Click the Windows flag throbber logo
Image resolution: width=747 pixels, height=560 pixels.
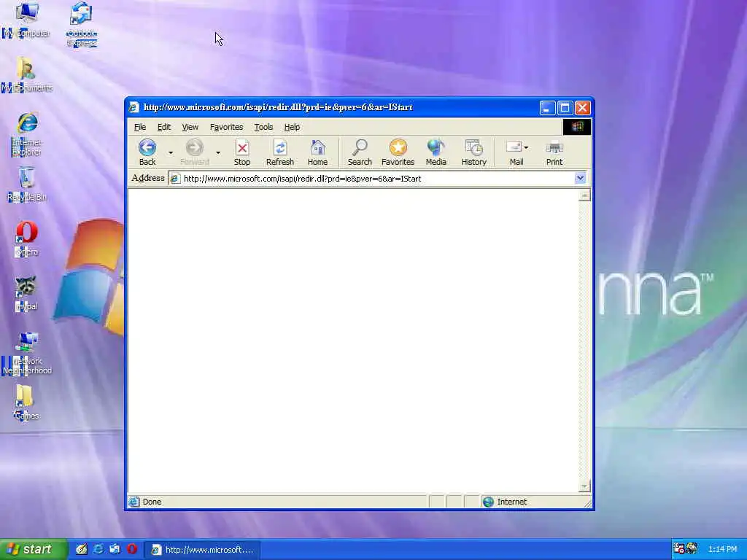[577, 127]
